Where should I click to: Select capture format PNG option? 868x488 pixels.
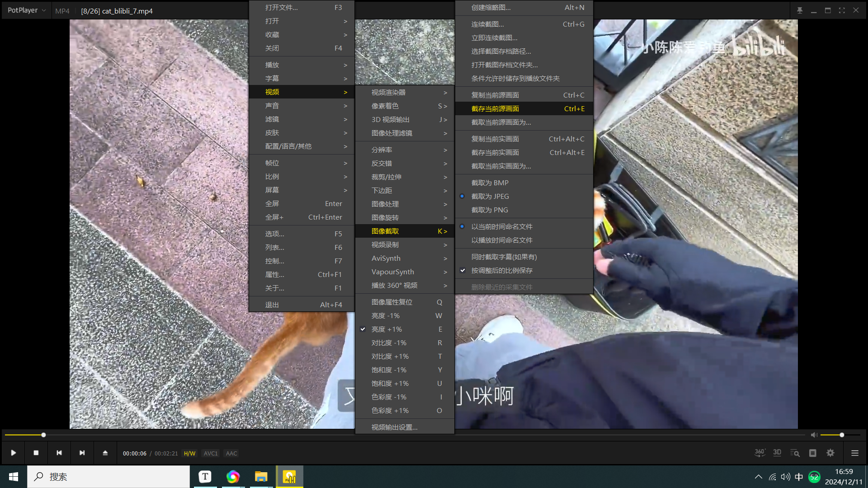[x=490, y=210]
